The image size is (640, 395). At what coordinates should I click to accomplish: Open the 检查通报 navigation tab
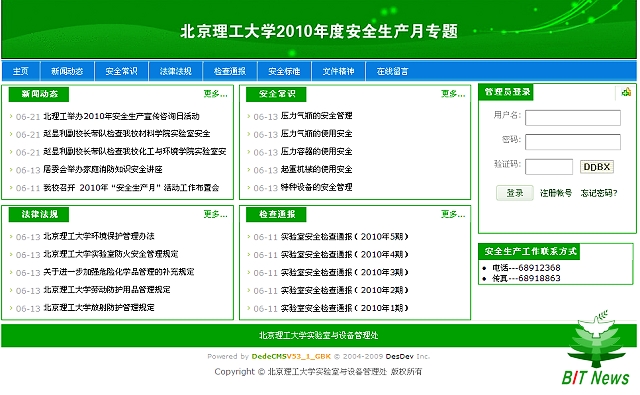click(230, 71)
